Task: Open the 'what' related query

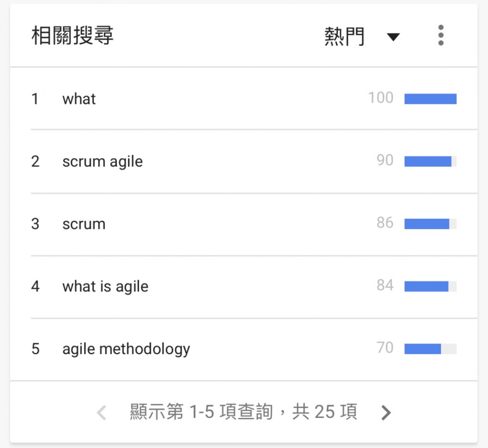Action: click(x=79, y=99)
